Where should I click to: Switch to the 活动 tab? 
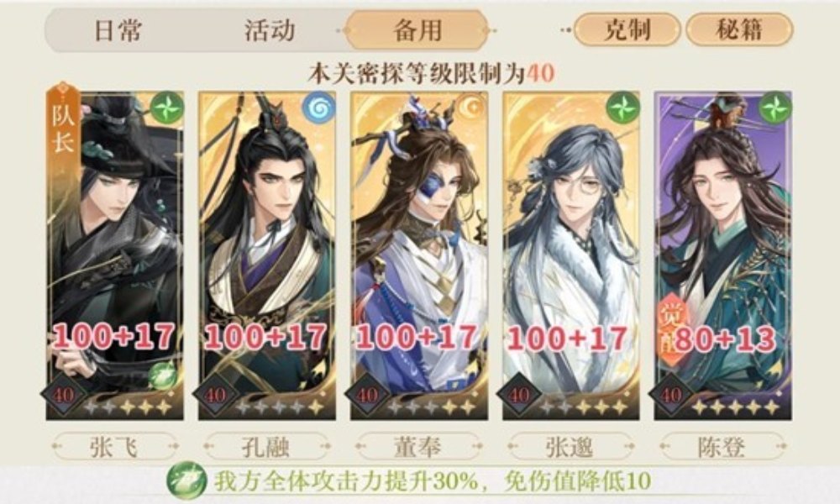pos(270,30)
